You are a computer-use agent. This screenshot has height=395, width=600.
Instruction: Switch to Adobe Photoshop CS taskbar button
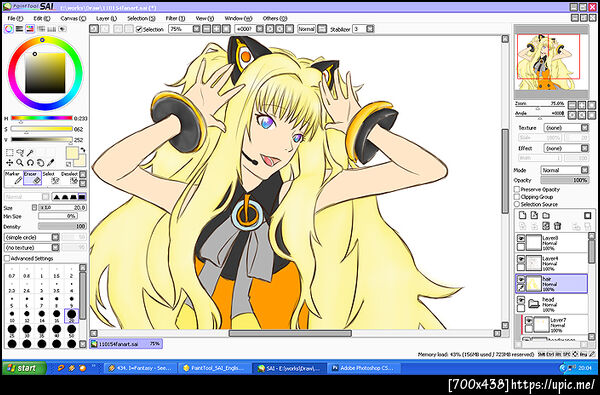tap(364, 368)
